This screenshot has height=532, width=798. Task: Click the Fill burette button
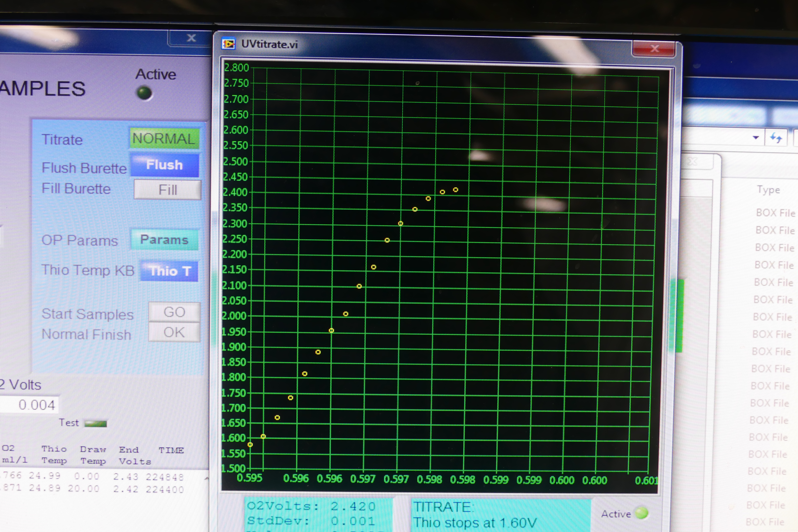click(167, 190)
